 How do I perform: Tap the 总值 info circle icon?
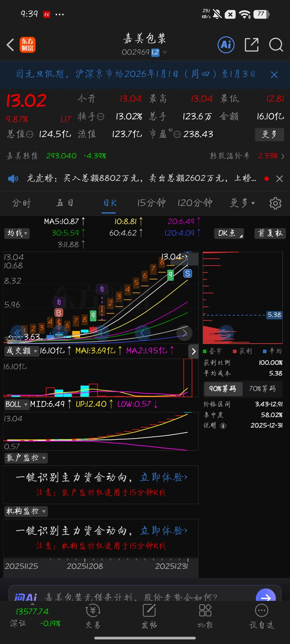[x=30, y=134]
